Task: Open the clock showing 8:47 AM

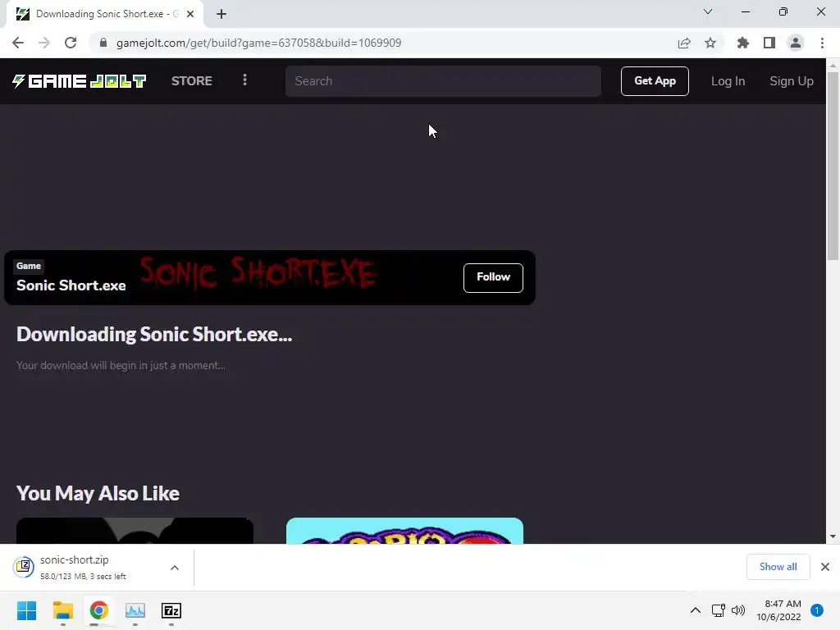Action: click(x=779, y=610)
